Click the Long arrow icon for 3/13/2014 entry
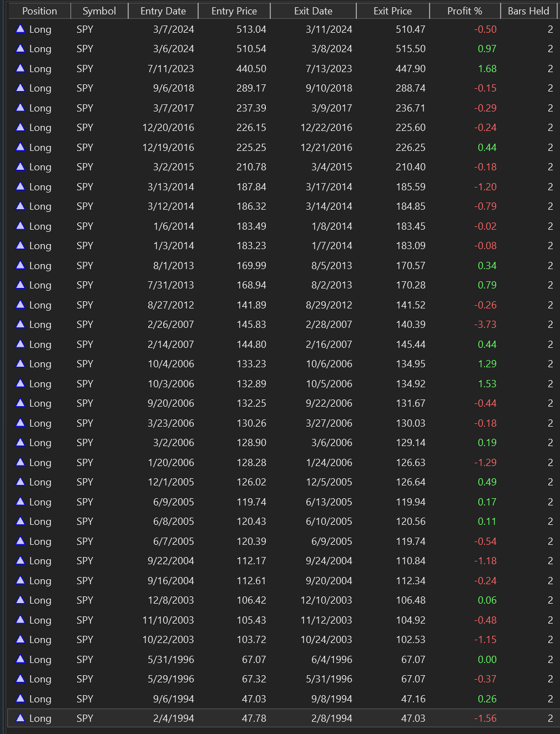This screenshot has width=560, height=734. (21, 186)
